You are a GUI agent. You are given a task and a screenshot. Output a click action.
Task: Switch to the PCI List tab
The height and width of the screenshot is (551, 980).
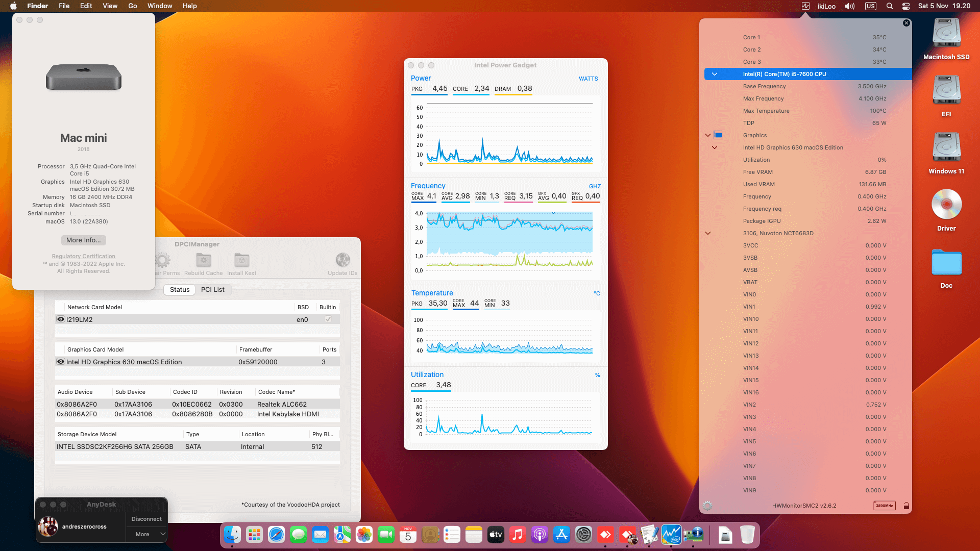pos(212,289)
